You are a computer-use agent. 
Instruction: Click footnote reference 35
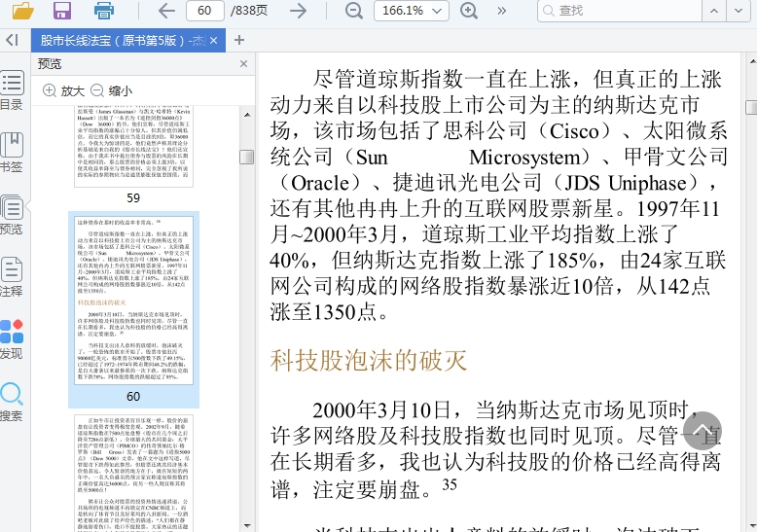[x=450, y=484]
